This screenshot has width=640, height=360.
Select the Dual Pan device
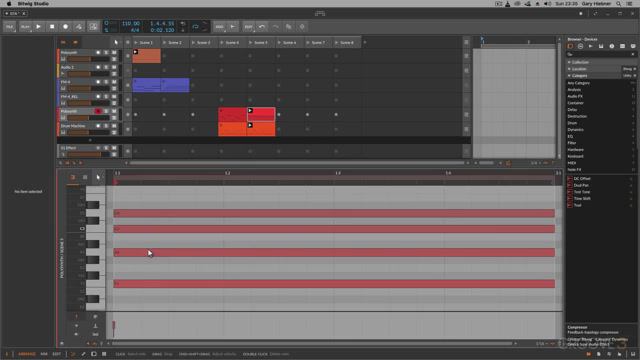pyautogui.click(x=581, y=185)
